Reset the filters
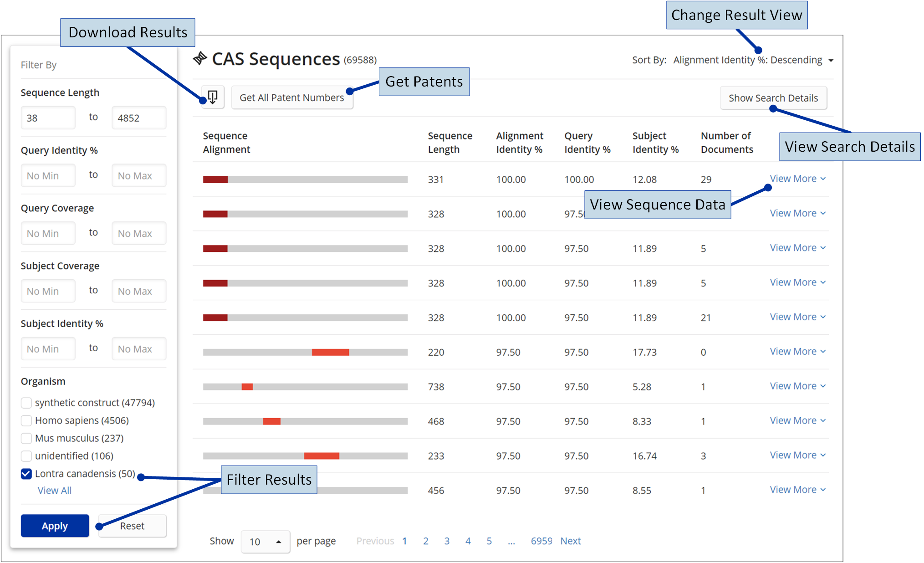 click(x=132, y=526)
